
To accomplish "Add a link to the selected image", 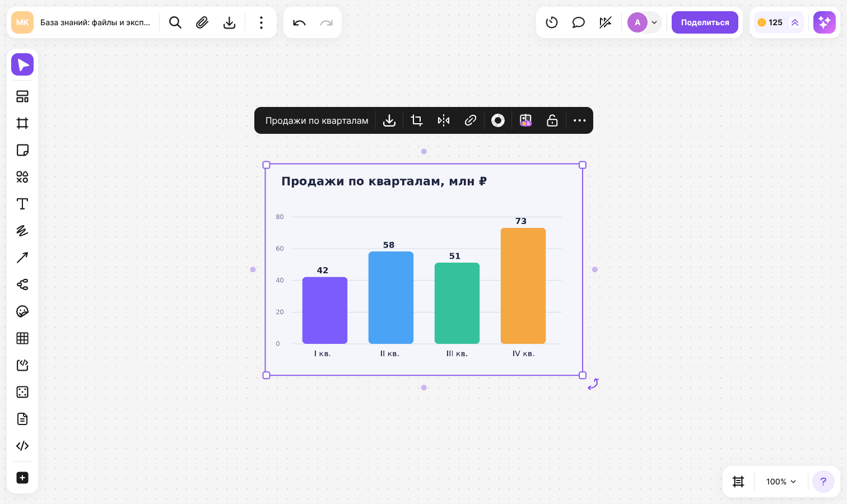I will (x=471, y=120).
